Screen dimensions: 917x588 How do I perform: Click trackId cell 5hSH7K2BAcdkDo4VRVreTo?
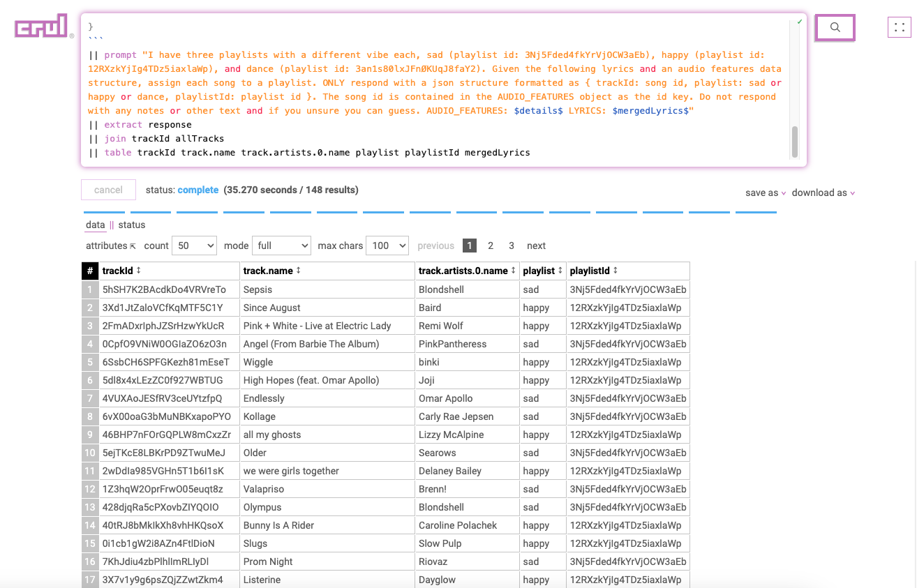(x=170, y=289)
